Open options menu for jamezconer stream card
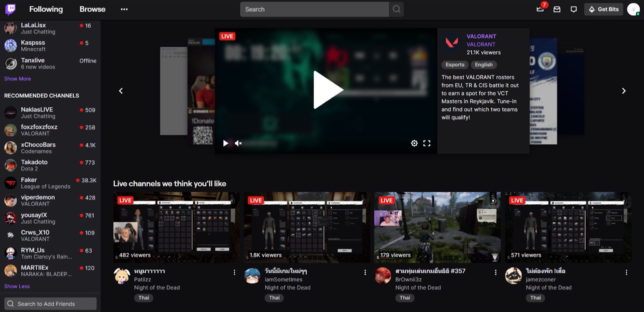The image size is (644, 312). pyautogui.click(x=626, y=272)
